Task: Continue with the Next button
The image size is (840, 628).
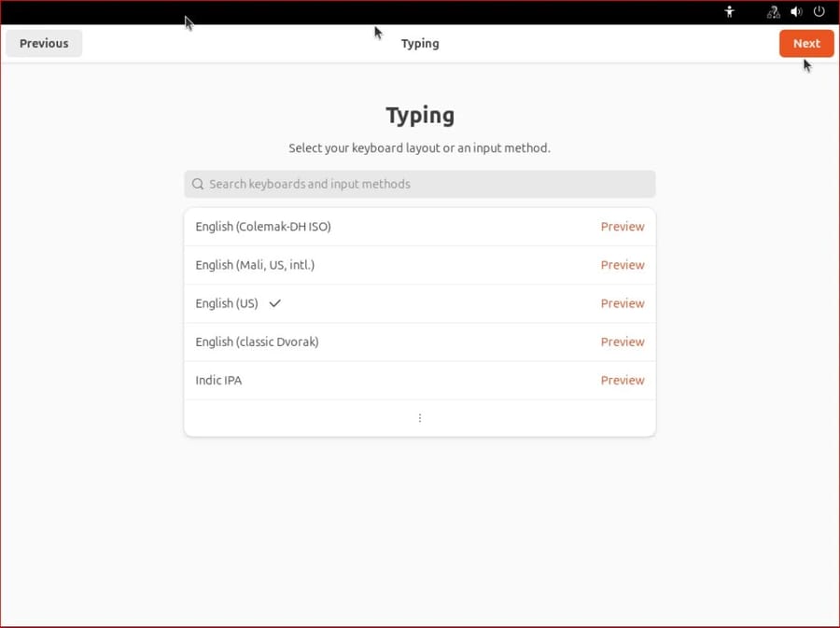Action: pos(806,43)
